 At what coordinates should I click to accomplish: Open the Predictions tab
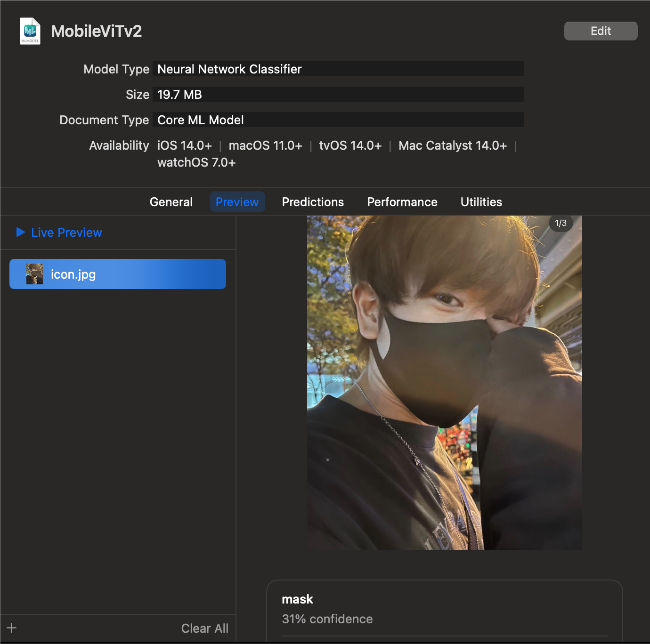click(313, 202)
